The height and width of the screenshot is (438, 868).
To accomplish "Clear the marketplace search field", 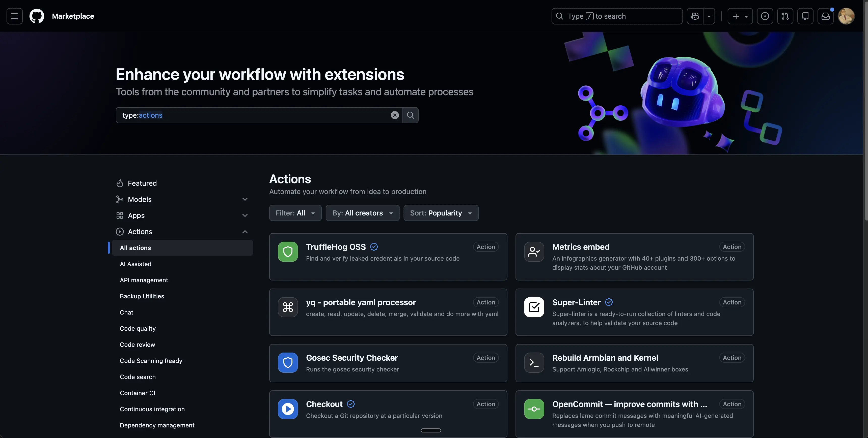I will point(395,115).
